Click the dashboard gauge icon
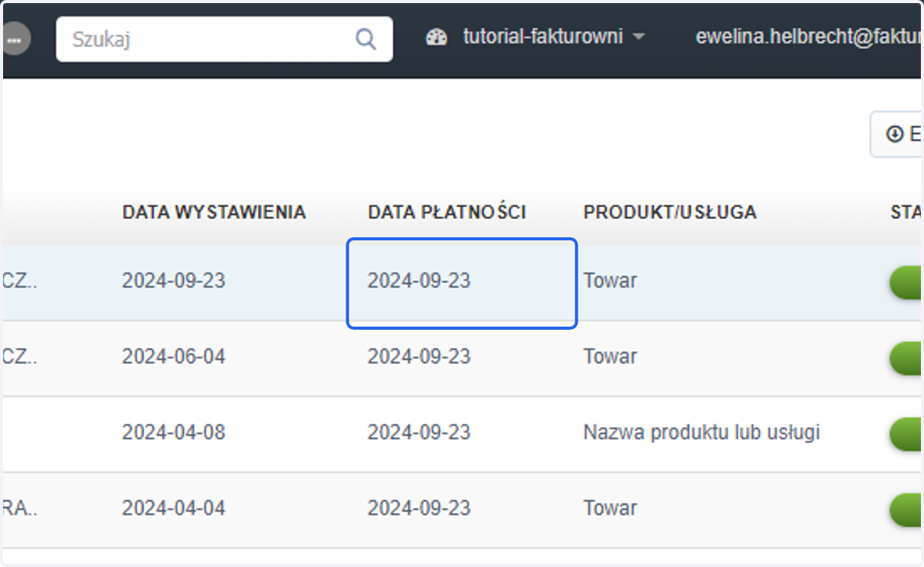Screen dimensions: 924x567 point(437,37)
